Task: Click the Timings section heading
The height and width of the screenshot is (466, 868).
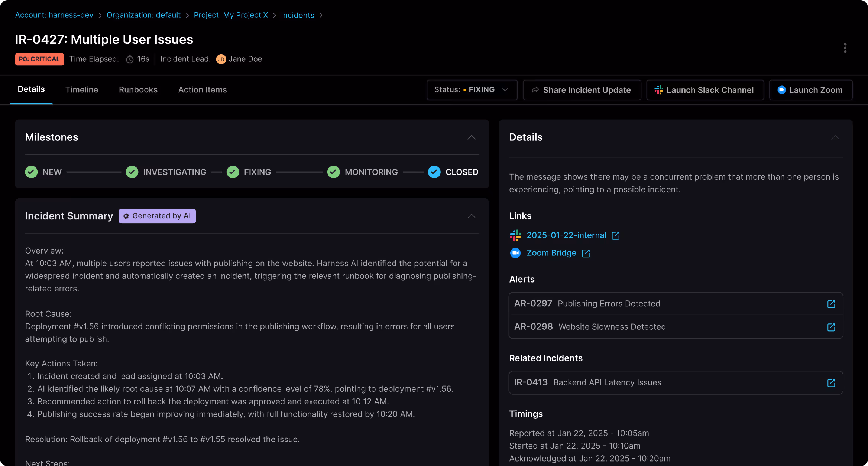Action: (526, 414)
